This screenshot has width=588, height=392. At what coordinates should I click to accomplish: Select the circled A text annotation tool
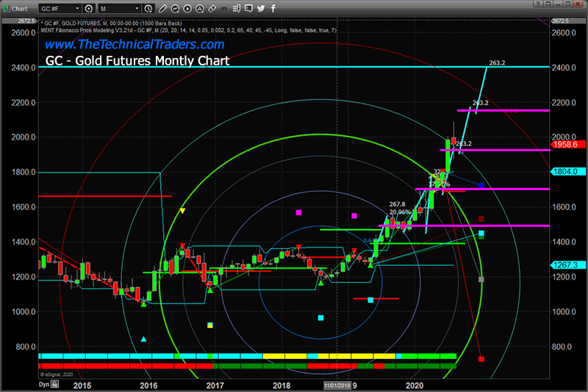[200, 8]
